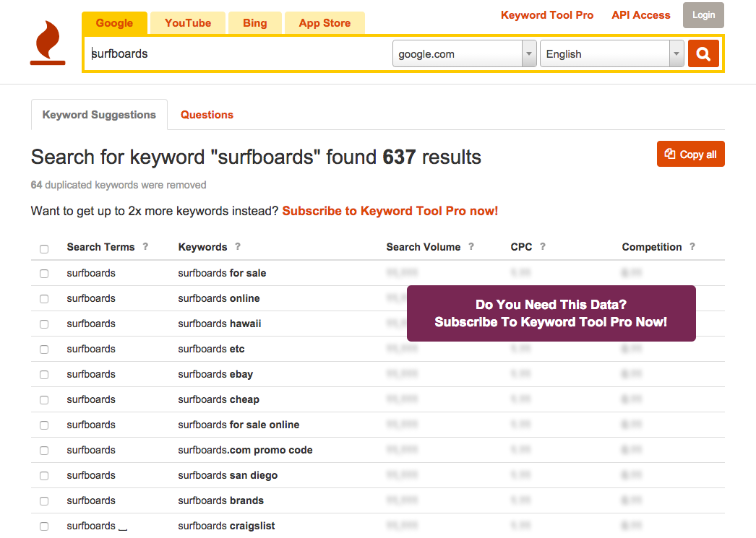Open help icon next to CPC header
Viewport: 756px width, 538px height.
542,246
